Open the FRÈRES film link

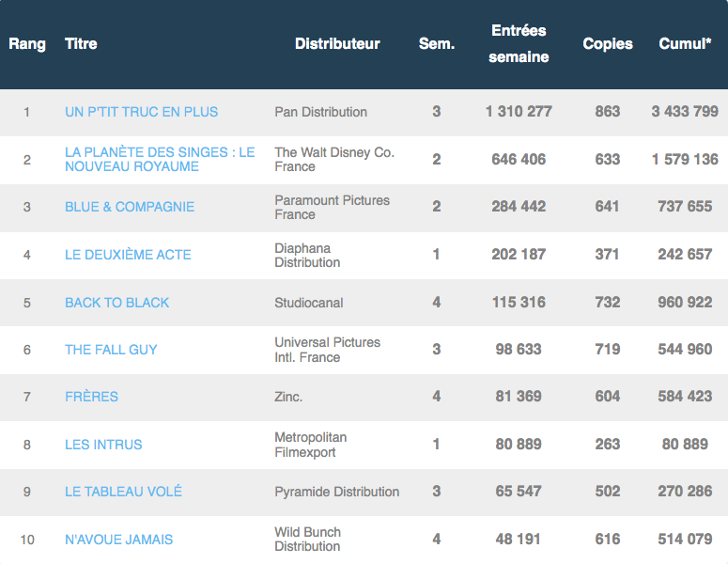click(91, 397)
